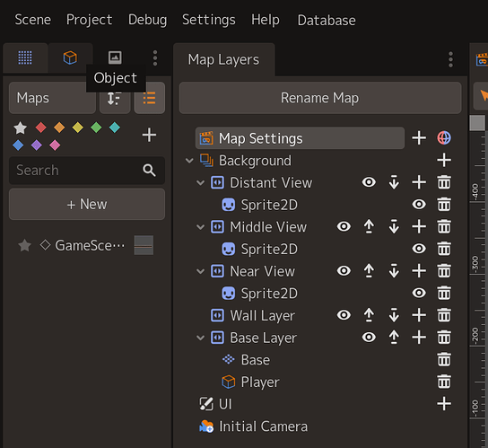Click plus beside Map Settings
This screenshot has width=488, height=448.
pyautogui.click(x=419, y=138)
